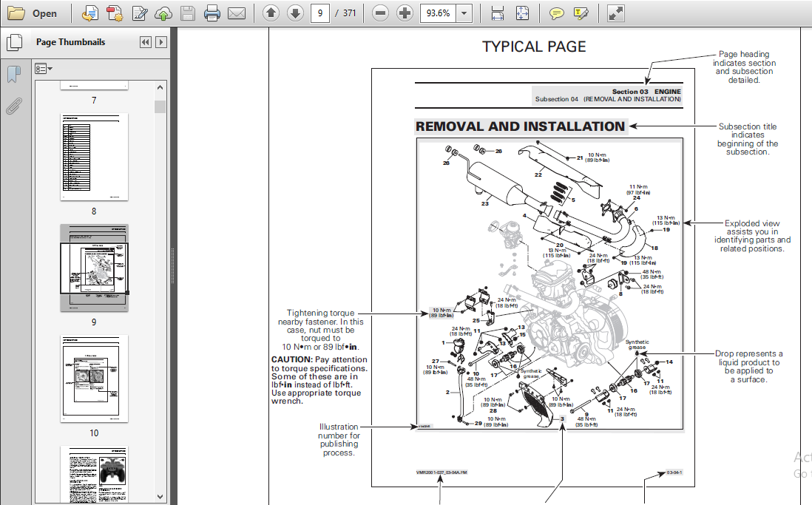Send file by email envelope icon
This screenshot has height=505, width=812.
click(237, 13)
